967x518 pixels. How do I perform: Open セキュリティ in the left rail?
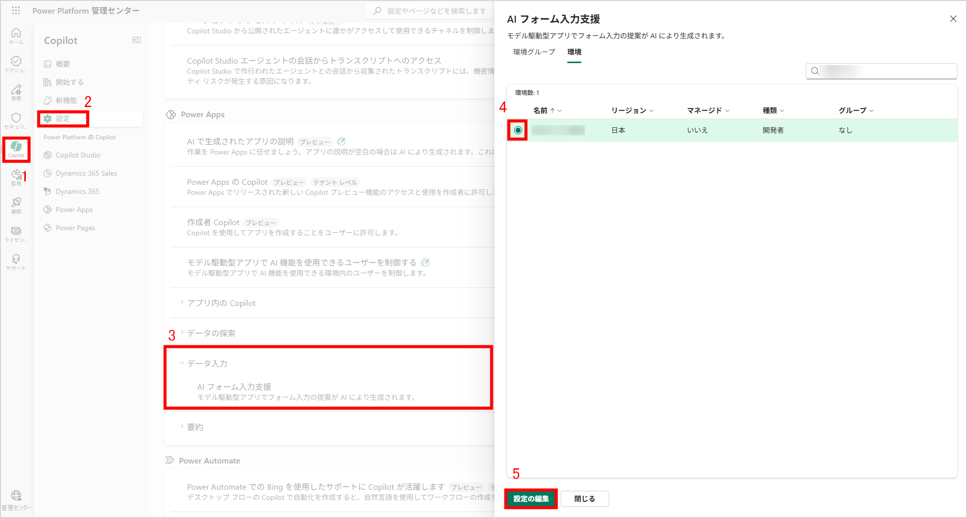17,120
